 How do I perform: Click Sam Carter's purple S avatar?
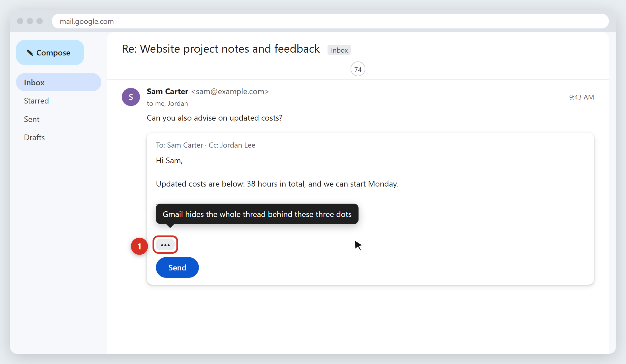tap(131, 97)
